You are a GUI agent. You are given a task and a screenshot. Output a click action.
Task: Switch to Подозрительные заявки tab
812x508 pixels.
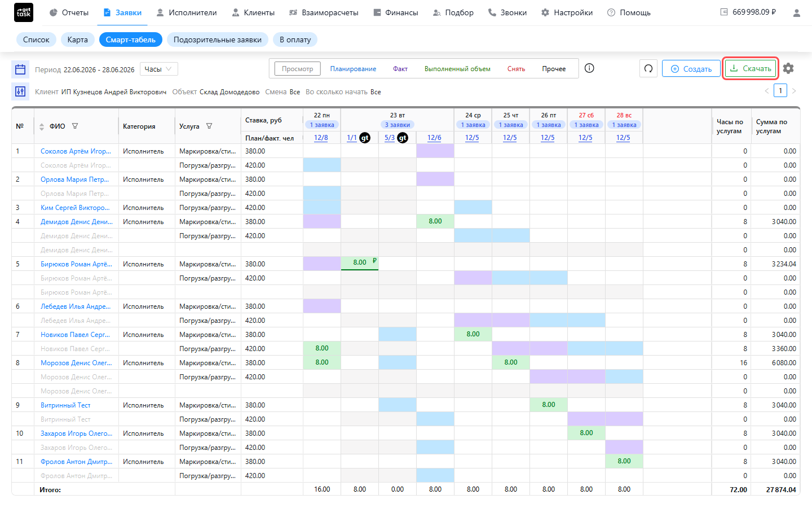[x=218, y=40]
